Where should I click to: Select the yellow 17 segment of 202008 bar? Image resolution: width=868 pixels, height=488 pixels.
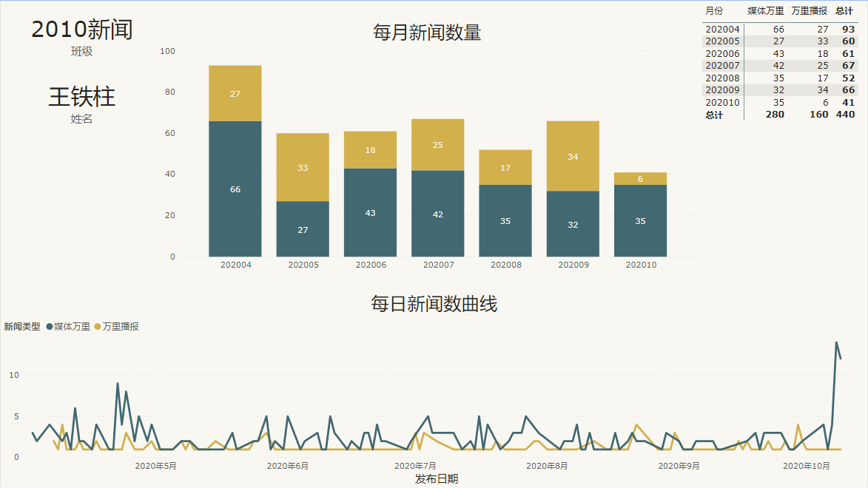(x=505, y=167)
